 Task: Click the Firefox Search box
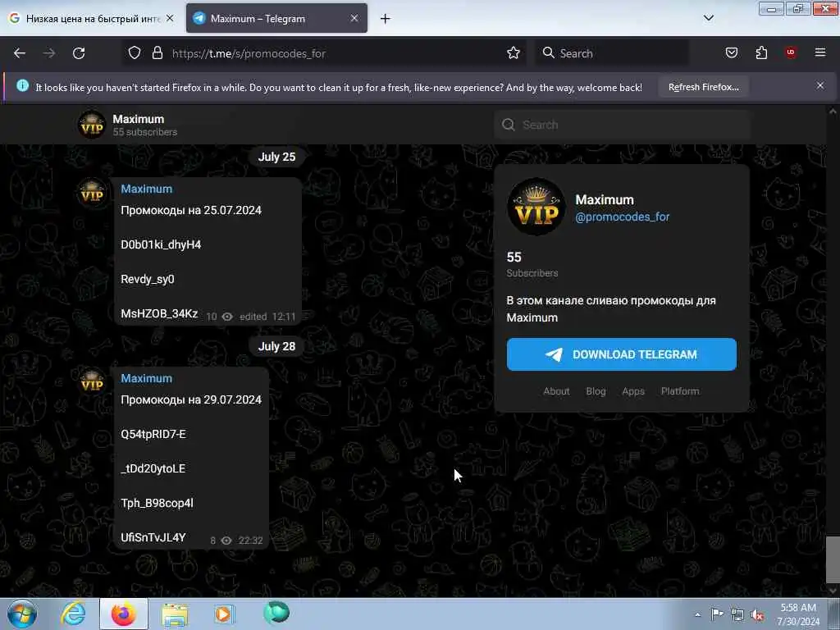click(x=612, y=53)
